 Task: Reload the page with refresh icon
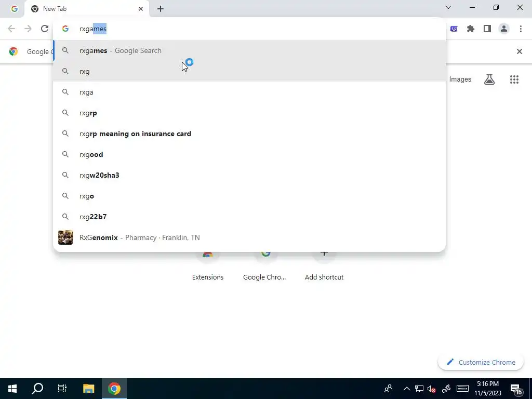(x=45, y=29)
